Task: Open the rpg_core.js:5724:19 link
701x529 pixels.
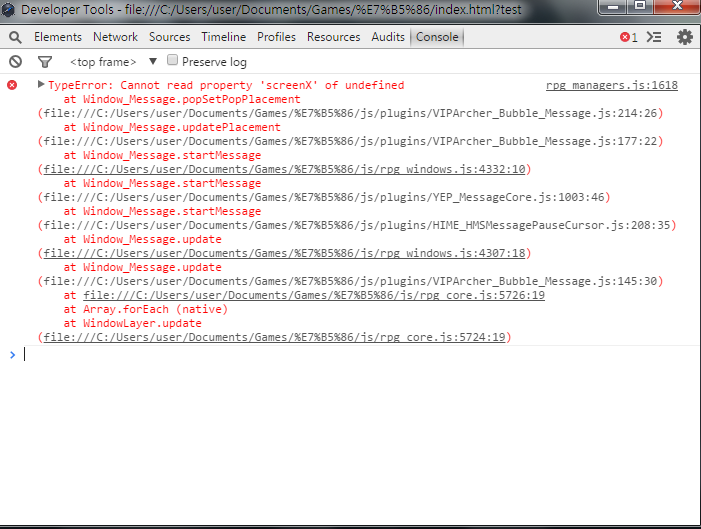Action: click(x=274, y=337)
